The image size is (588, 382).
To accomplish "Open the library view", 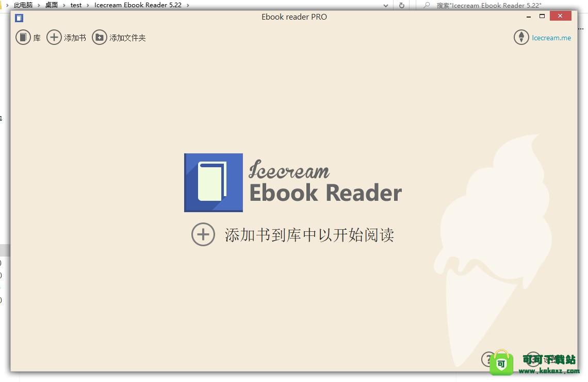I will 23,37.
